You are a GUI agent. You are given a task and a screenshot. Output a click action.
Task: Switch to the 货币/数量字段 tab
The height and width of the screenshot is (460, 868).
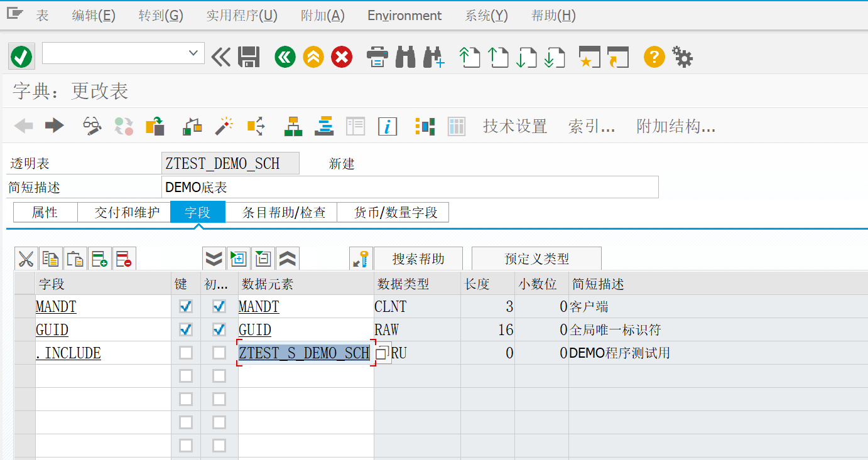(393, 212)
